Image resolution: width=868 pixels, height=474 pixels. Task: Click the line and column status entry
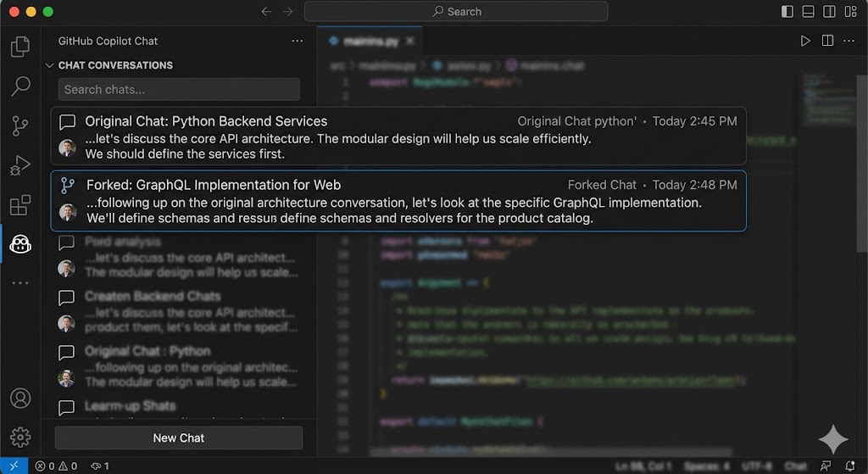click(643, 466)
